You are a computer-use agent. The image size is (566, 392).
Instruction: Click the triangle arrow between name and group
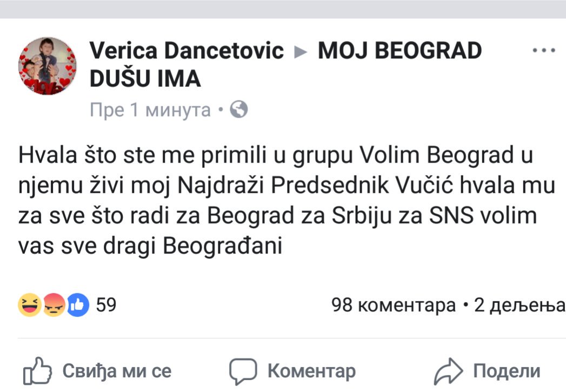[x=300, y=52]
